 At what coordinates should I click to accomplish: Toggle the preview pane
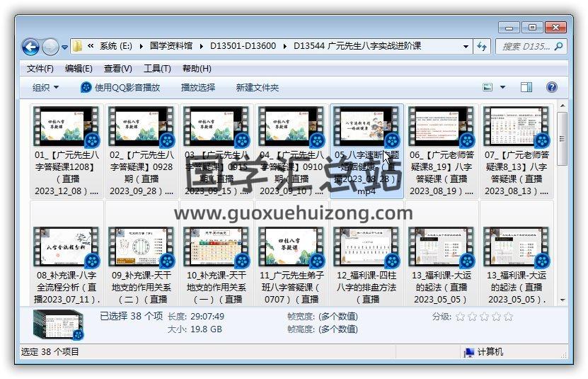click(526, 87)
